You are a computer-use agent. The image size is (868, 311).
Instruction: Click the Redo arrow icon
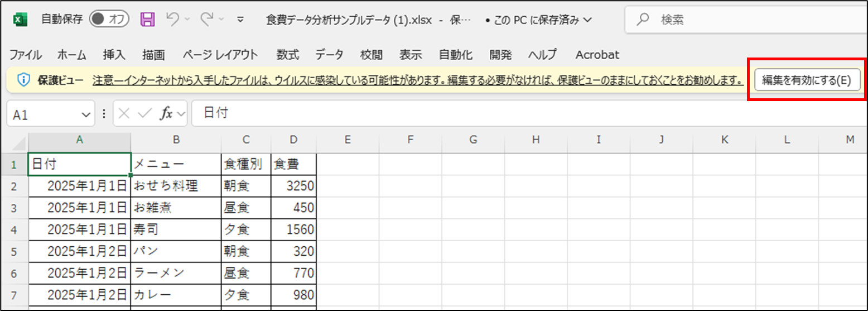pyautogui.click(x=207, y=20)
